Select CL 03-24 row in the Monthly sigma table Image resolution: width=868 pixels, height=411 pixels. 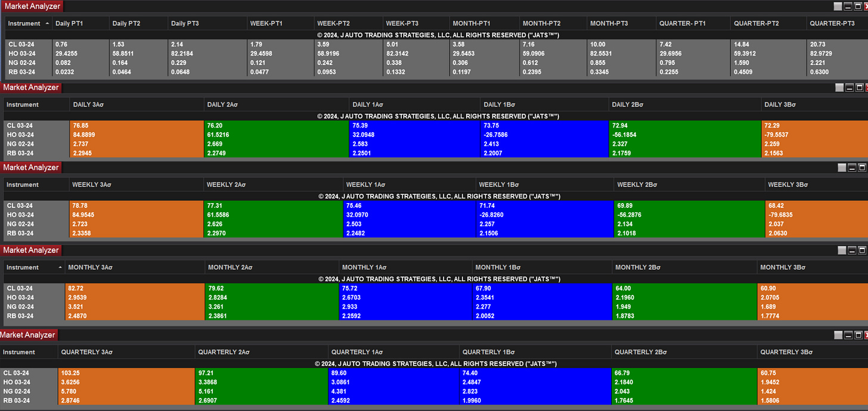click(x=435, y=288)
